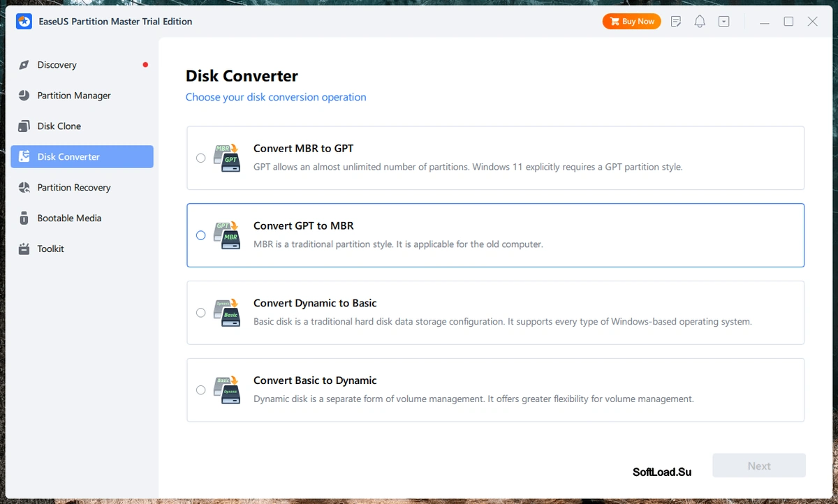Click the 'Convert Dynamic to Basic' title text
838x504 pixels.
click(315, 303)
